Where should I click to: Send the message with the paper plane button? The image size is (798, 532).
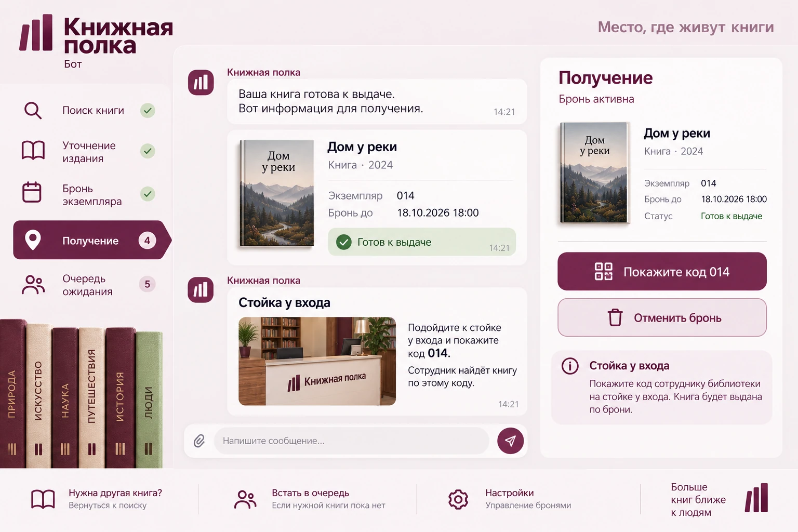(510, 441)
